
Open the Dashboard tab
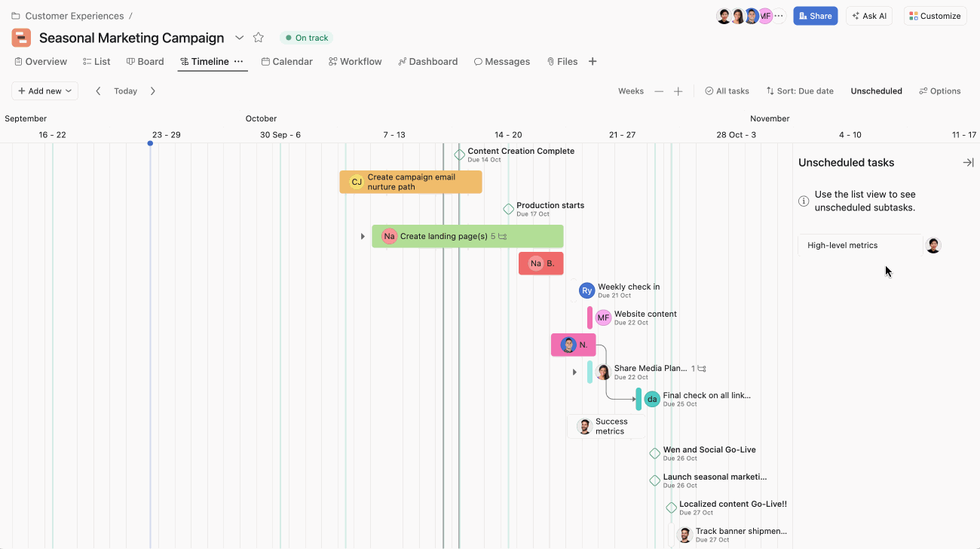point(428,61)
